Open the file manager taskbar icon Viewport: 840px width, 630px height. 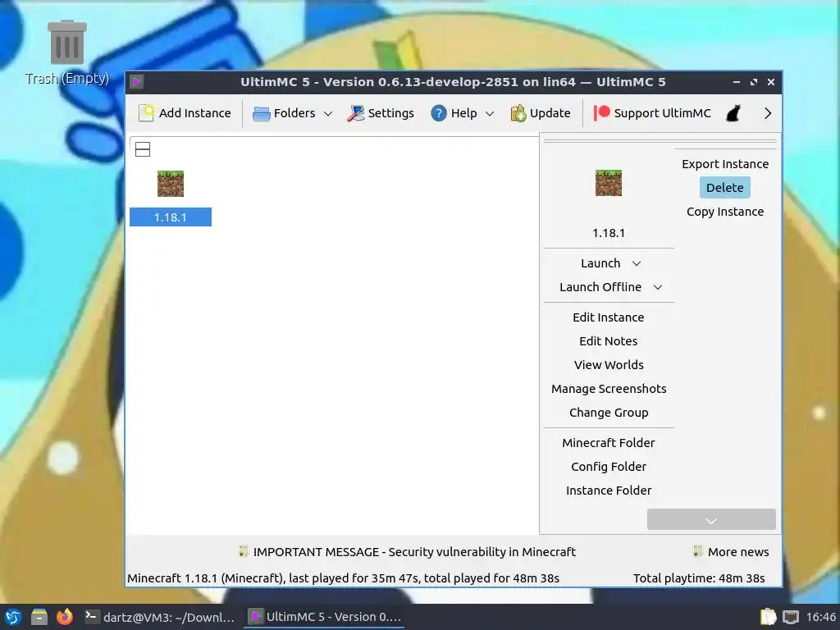tap(39, 617)
